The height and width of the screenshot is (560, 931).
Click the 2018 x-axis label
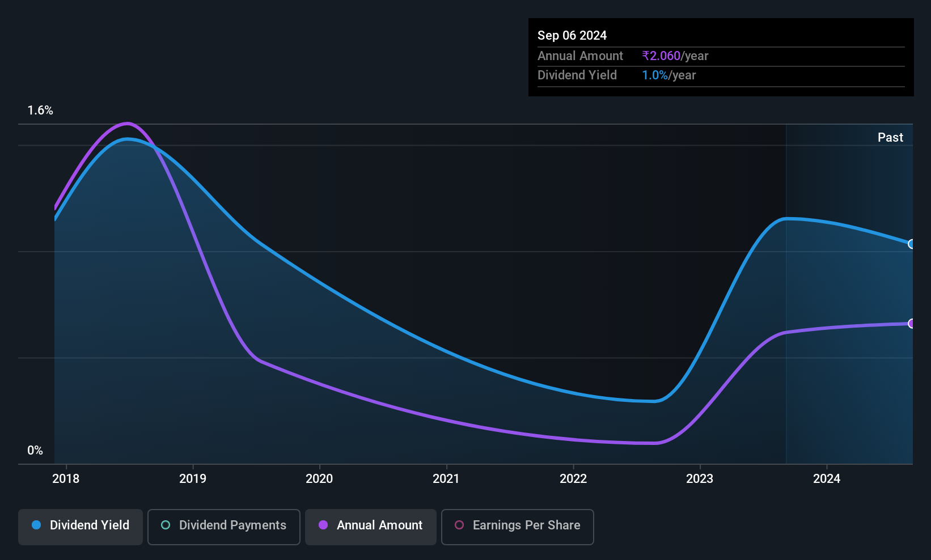tap(66, 479)
